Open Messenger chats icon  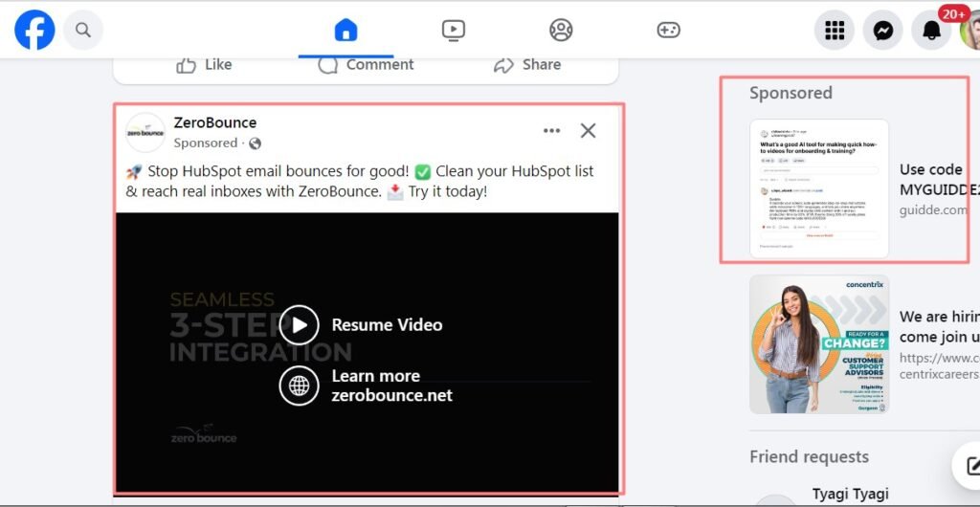[x=882, y=31]
